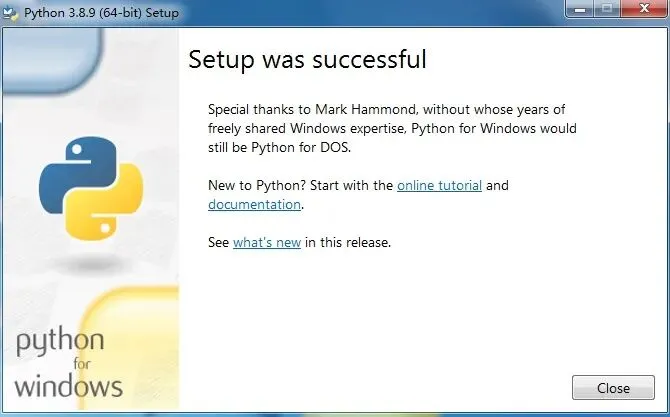This screenshot has width=670, height=417.
Task: Click the word "windows" in the sidebar branding
Action: point(69,385)
